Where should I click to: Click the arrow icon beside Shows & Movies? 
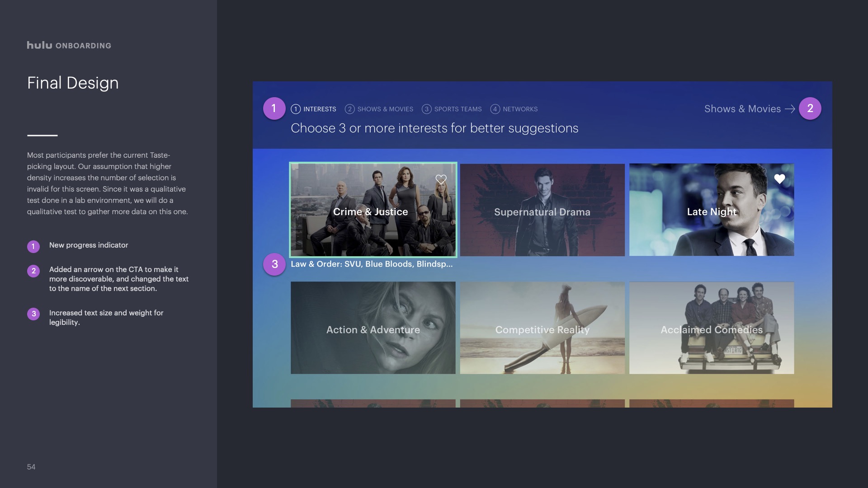[x=790, y=109]
